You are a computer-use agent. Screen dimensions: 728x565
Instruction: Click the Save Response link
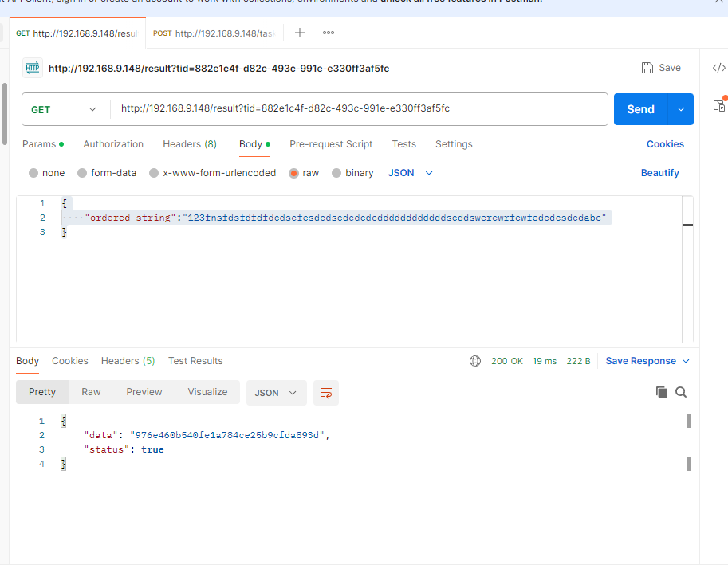point(641,361)
